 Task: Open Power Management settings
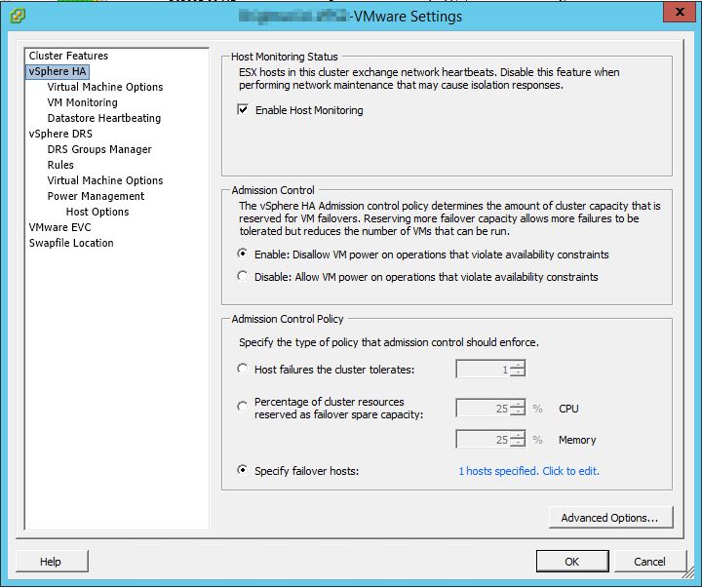[x=96, y=196]
